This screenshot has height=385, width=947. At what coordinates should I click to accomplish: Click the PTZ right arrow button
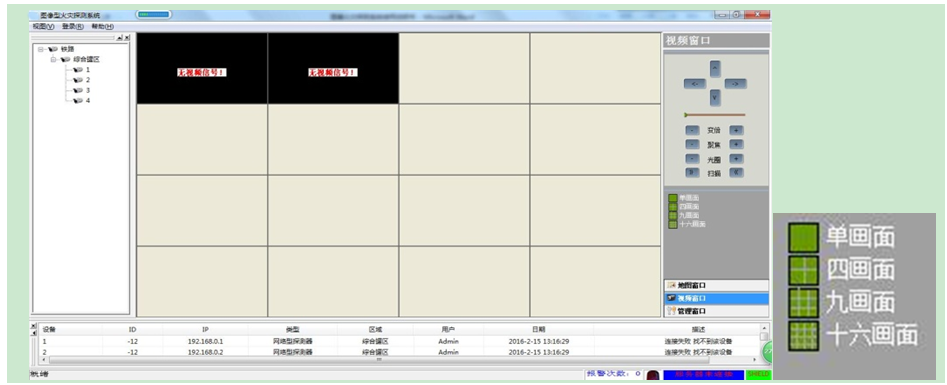tap(735, 83)
